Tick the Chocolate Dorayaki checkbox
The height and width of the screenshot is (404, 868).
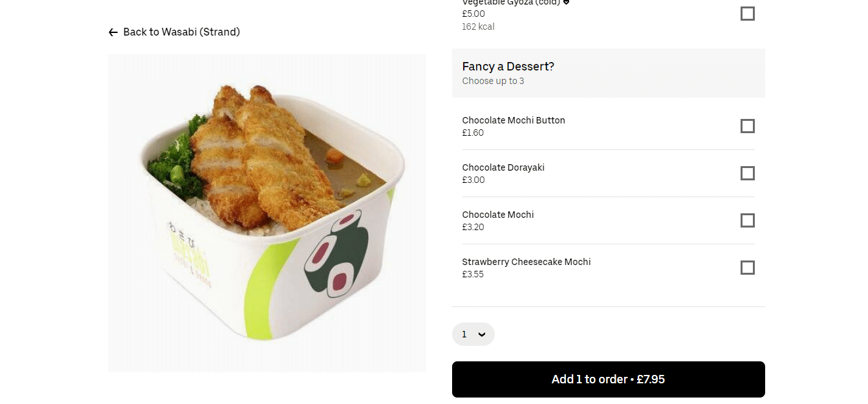(x=747, y=173)
